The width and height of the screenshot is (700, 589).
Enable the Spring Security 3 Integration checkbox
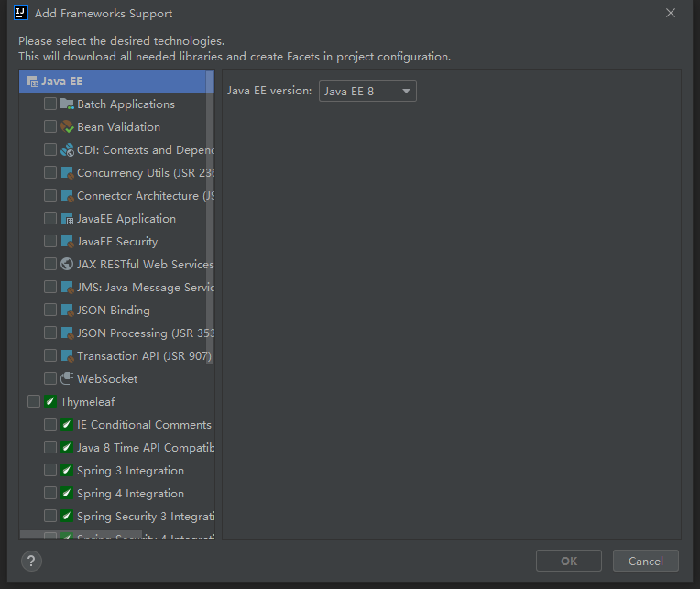(50, 516)
